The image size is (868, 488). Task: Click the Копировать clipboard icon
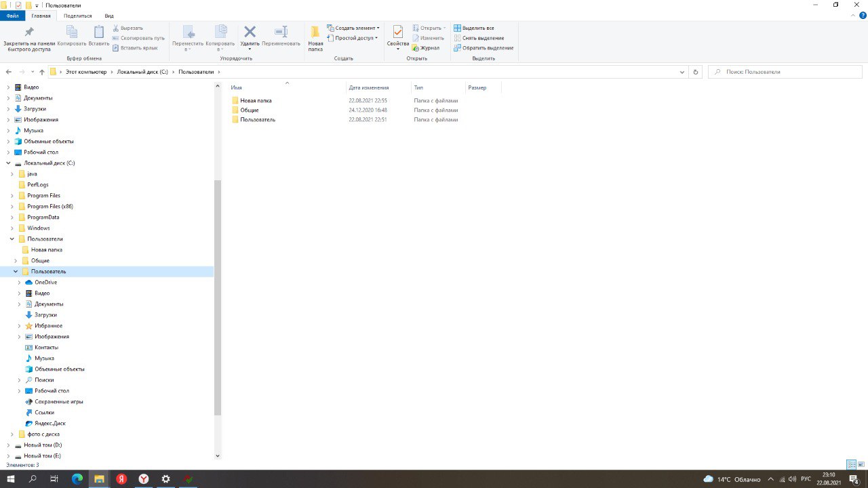pyautogui.click(x=72, y=32)
